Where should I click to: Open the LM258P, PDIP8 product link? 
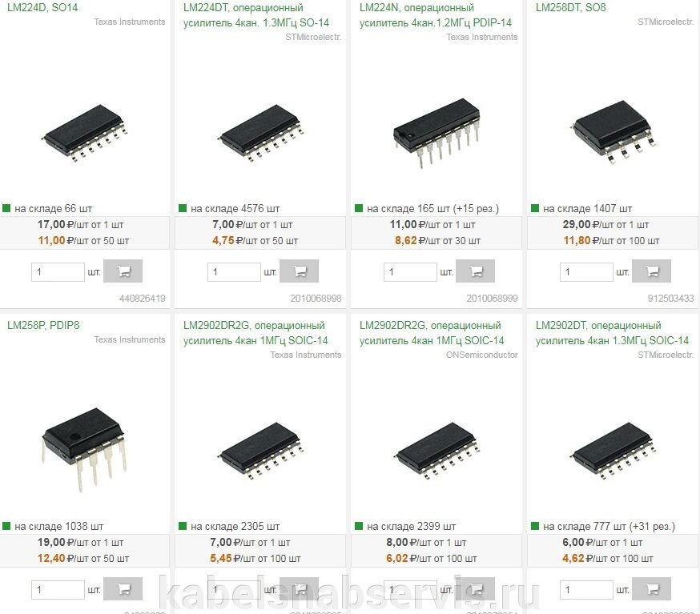(x=43, y=325)
